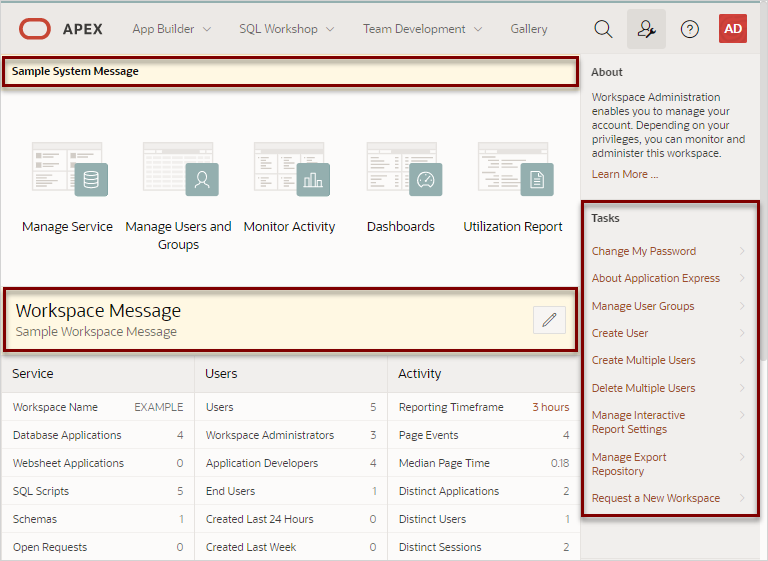Image resolution: width=768 pixels, height=561 pixels.
Task: Click the Schemas row
Action: pos(98,519)
